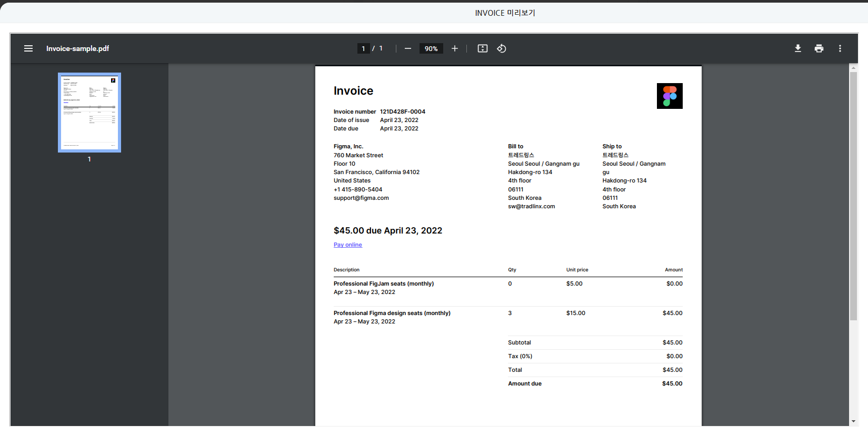Image resolution: width=868 pixels, height=436 pixels.
Task: Click the +1 415-890-5404 phone number
Action: [358, 189]
